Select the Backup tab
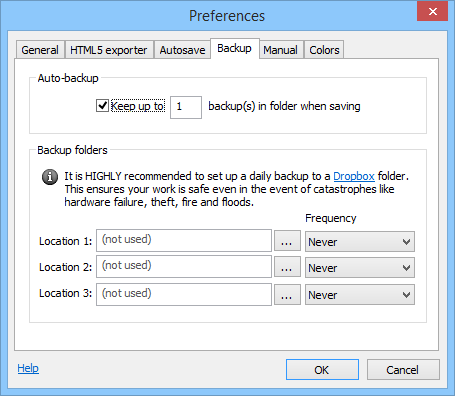Image resolution: width=455 pixels, height=396 pixels. coord(235,49)
